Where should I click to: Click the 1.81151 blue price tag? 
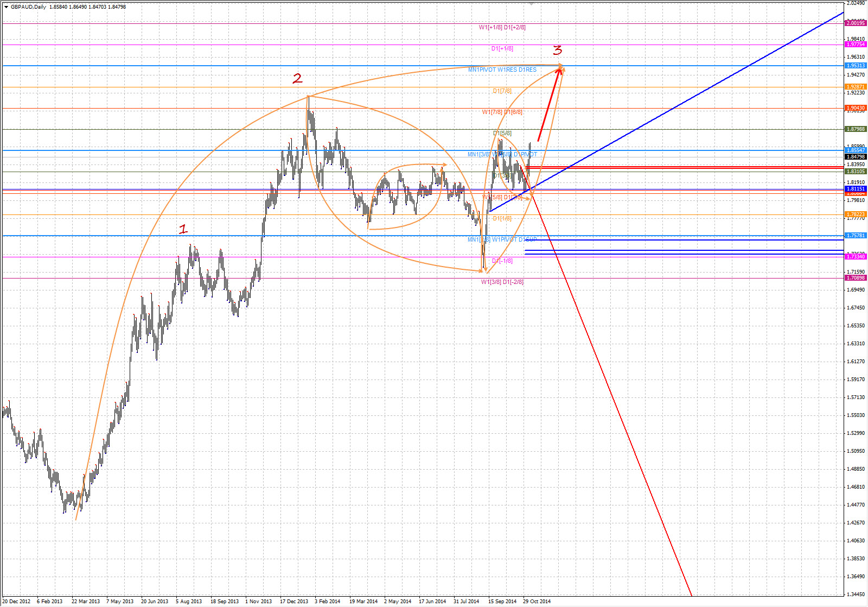coord(856,189)
